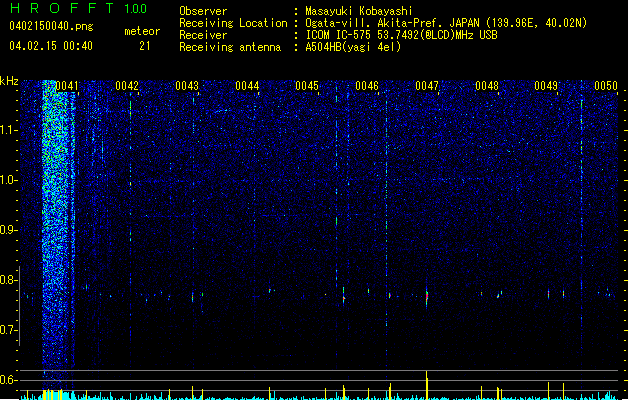Click the meteor count value 21
This screenshot has height=400, width=629.
145,46
